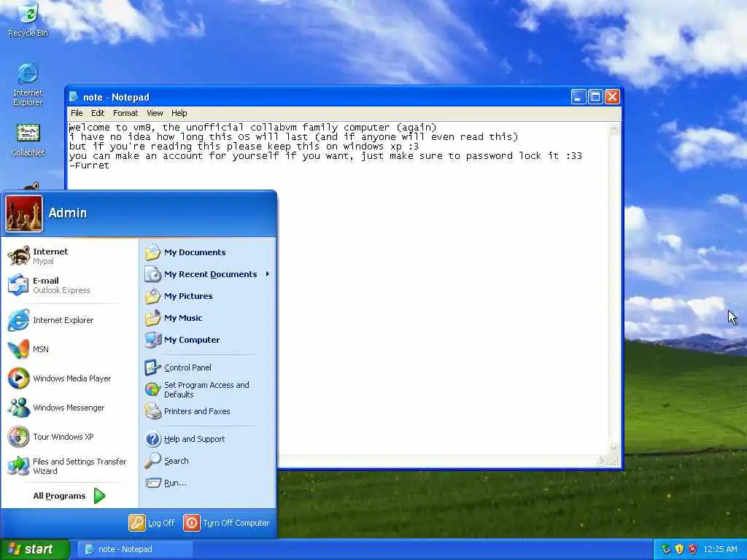Open Notepad View menu
The height and width of the screenshot is (560, 747).
pyautogui.click(x=155, y=113)
